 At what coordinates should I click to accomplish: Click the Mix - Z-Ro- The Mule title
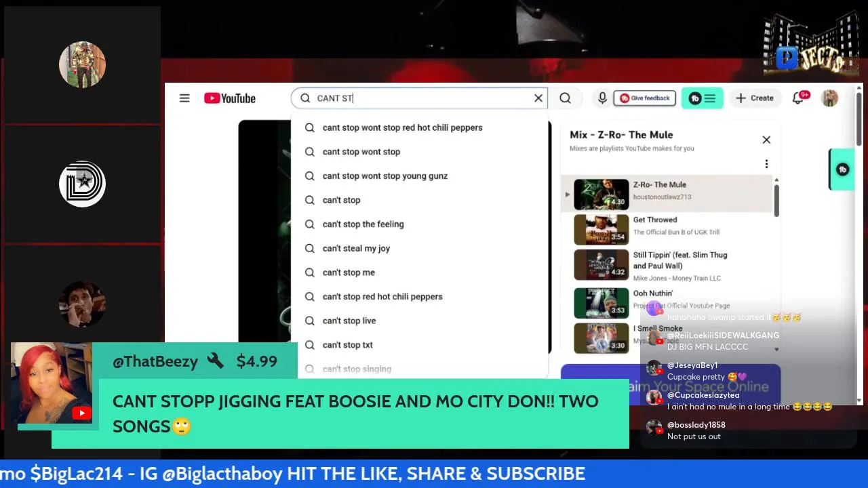tap(621, 135)
